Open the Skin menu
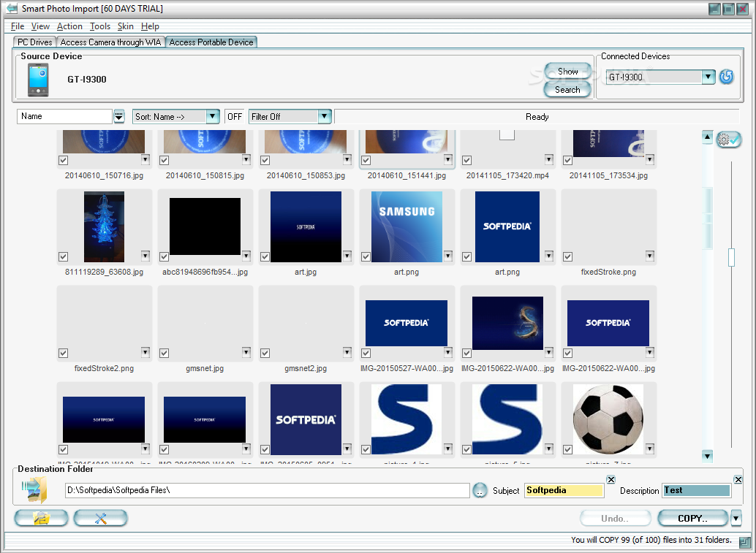The image size is (756, 553). pyautogui.click(x=125, y=26)
